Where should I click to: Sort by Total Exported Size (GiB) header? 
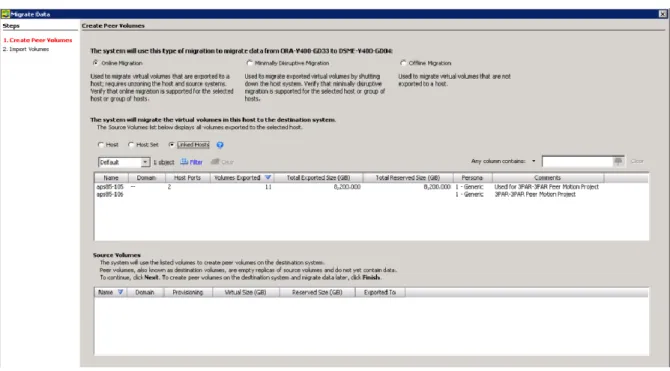click(318, 177)
